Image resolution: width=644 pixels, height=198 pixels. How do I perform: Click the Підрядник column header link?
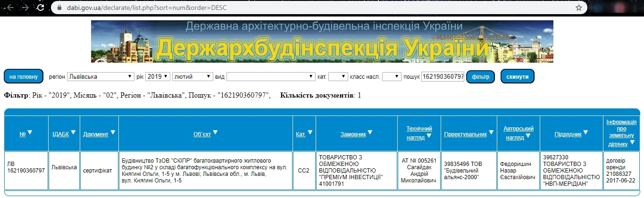click(568, 134)
